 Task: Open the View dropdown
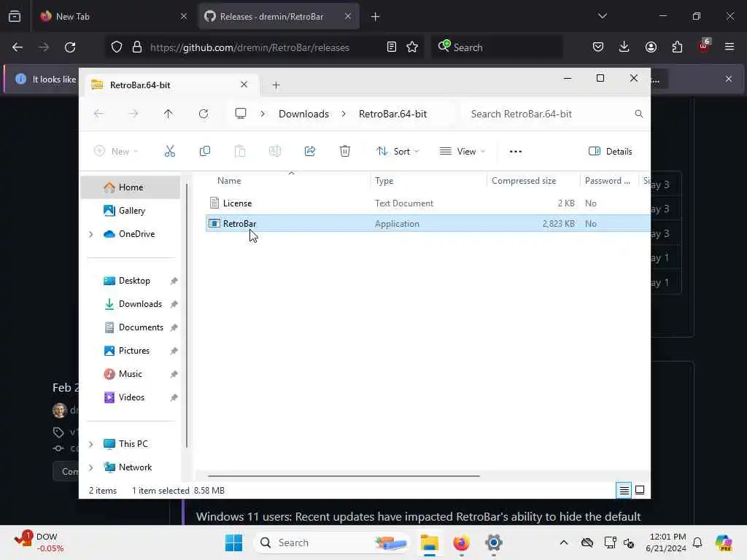pyautogui.click(x=462, y=152)
